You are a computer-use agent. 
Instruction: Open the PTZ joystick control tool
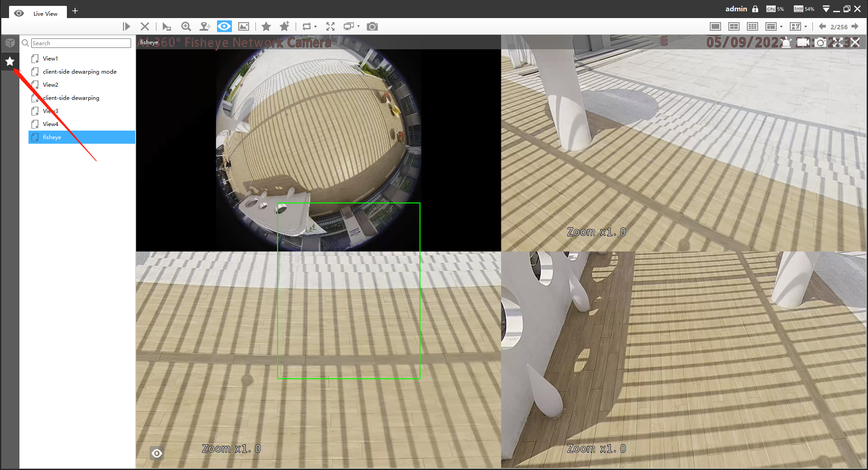tap(205, 27)
